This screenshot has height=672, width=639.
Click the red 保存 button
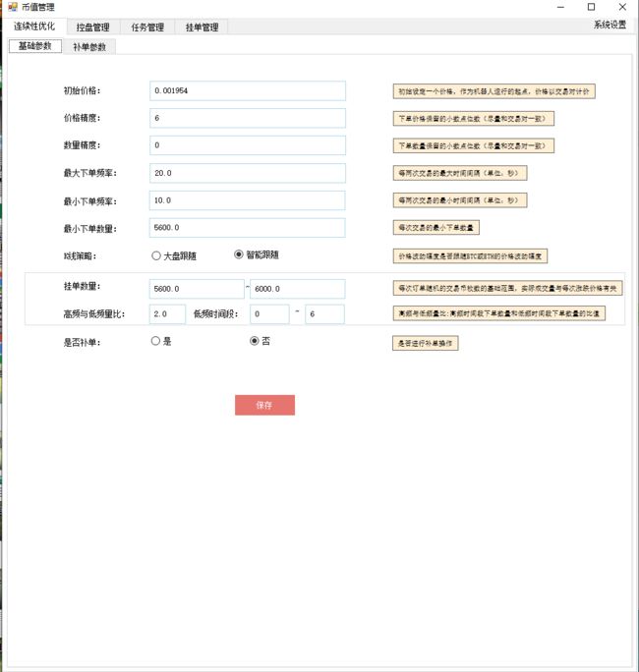pyautogui.click(x=264, y=405)
